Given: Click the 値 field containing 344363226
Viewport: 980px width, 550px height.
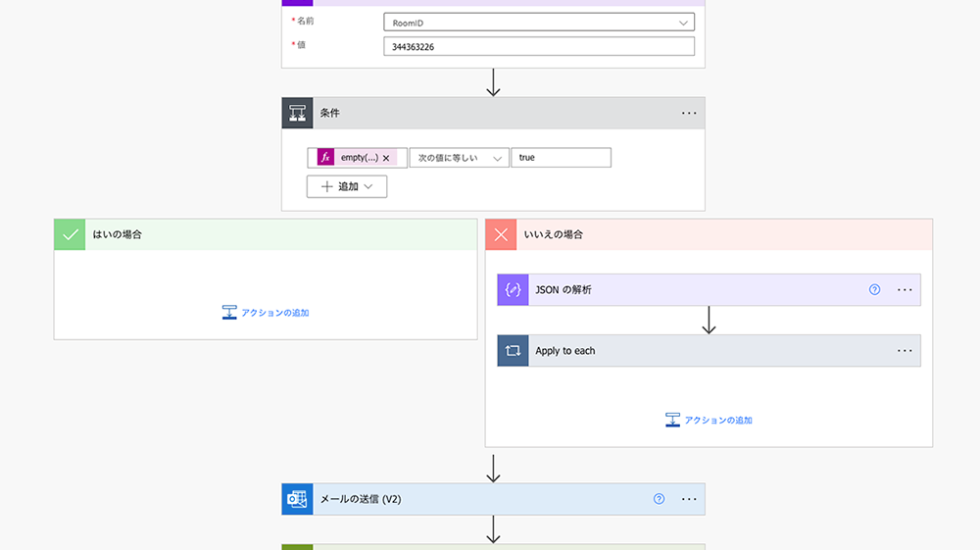Looking at the screenshot, I should coord(539,46).
